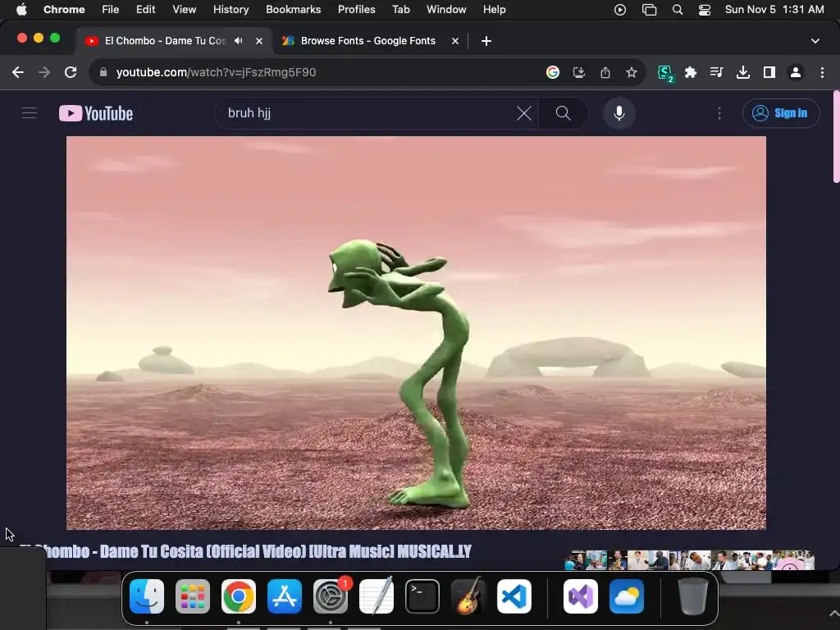840x630 pixels.
Task: Click Now Playing menu bar icon
Action: pos(620,10)
